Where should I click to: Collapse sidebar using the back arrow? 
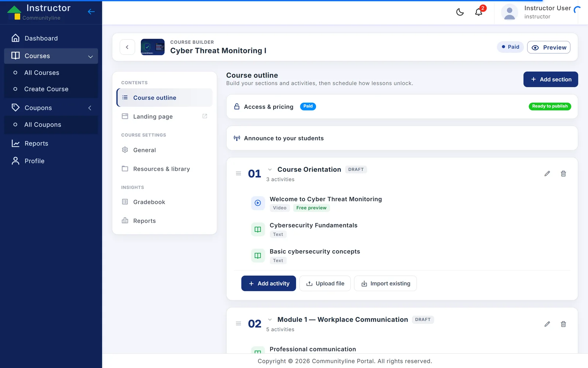91,12
